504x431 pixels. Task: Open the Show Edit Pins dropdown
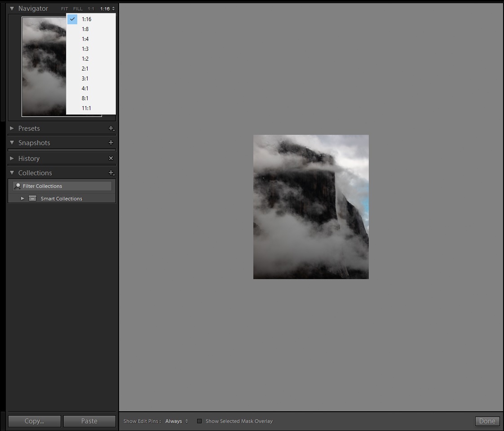[x=177, y=421]
